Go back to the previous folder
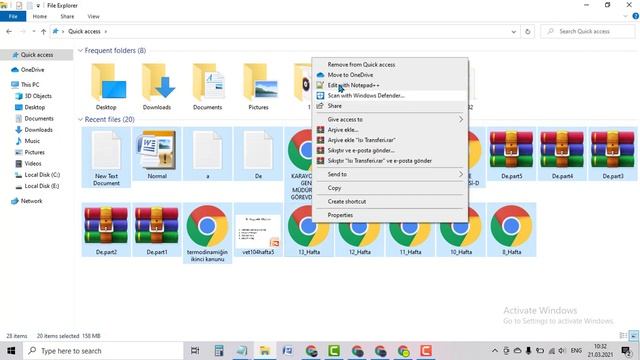 coord(9,31)
